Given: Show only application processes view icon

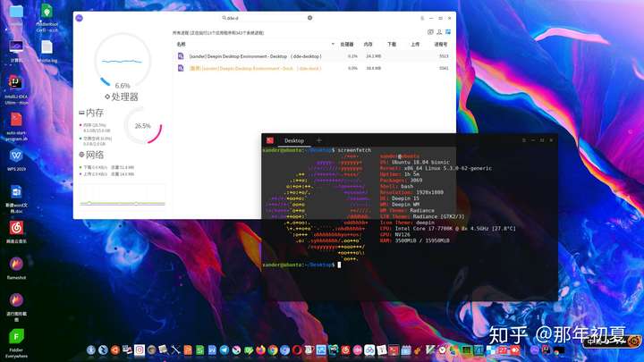Looking at the screenshot, I should tap(430, 32).
